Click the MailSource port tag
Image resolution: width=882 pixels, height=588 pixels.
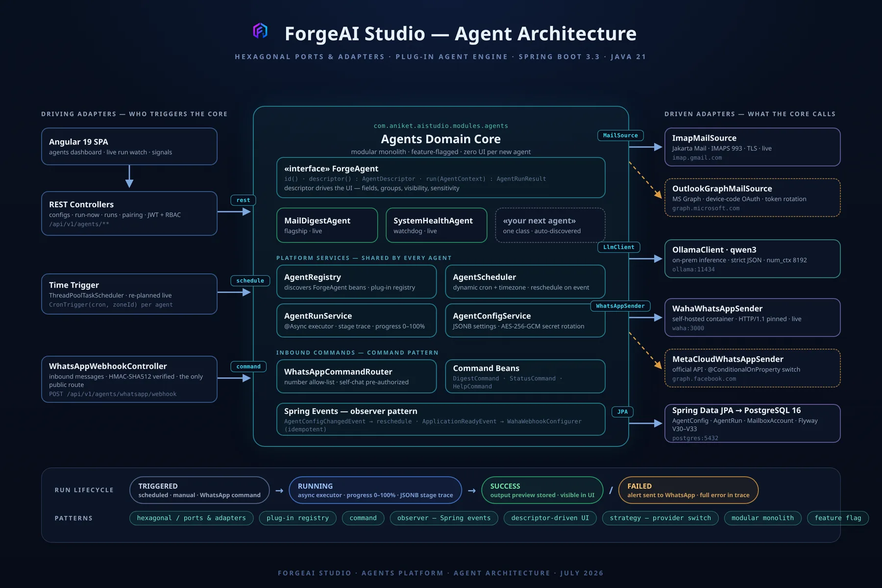tap(620, 135)
